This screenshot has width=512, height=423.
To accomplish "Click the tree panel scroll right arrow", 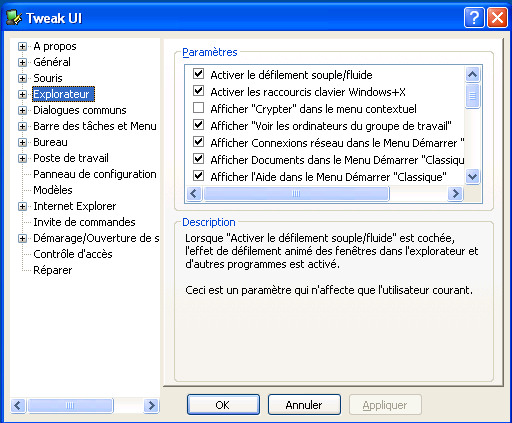I will click(x=152, y=405).
